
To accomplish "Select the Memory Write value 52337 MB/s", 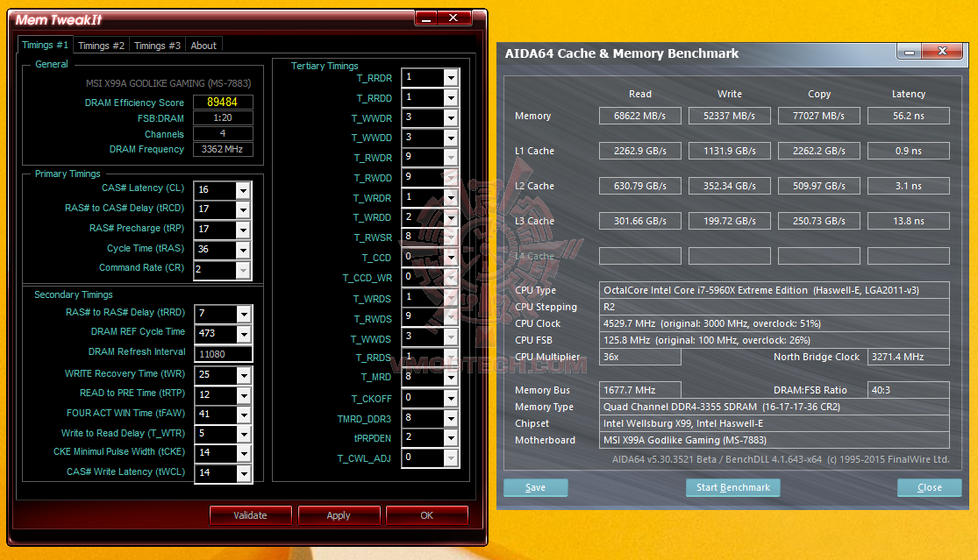I will [729, 116].
